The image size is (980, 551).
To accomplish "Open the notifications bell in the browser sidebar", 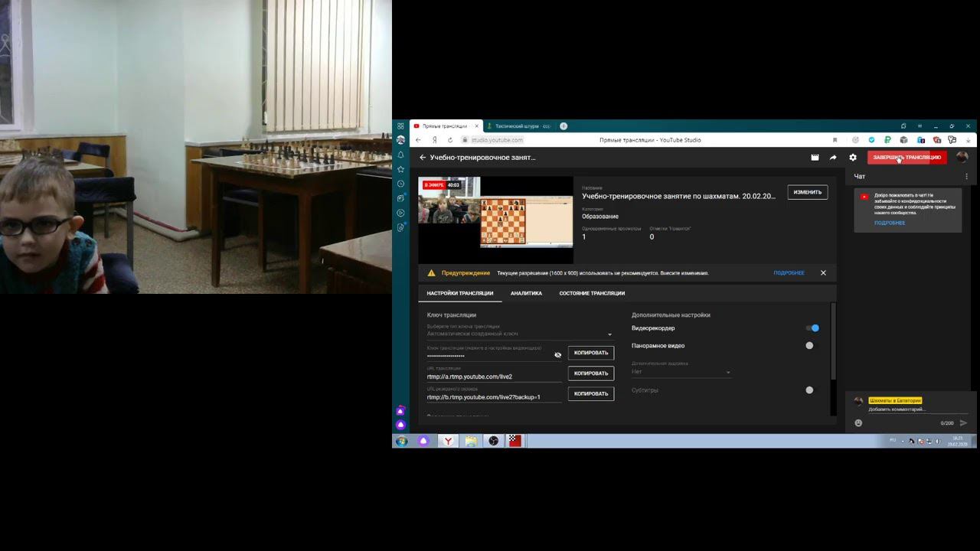I will pyautogui.click(x=400, y=155).
